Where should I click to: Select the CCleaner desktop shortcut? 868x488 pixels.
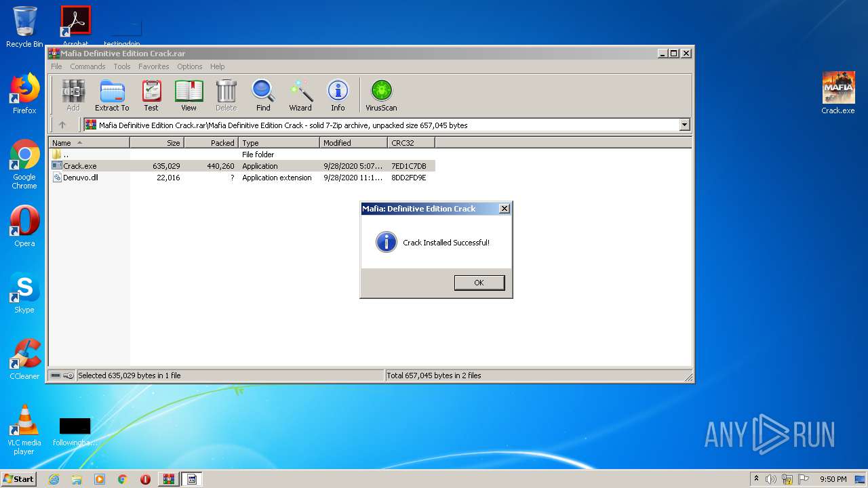point(24,359)
